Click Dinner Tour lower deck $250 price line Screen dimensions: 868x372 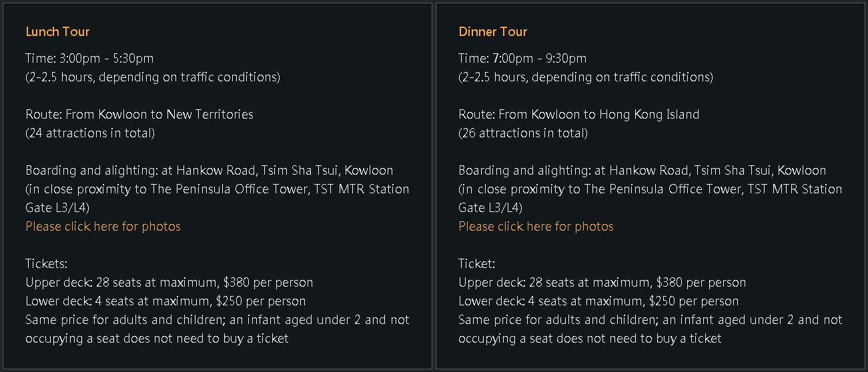click(598, 301)
